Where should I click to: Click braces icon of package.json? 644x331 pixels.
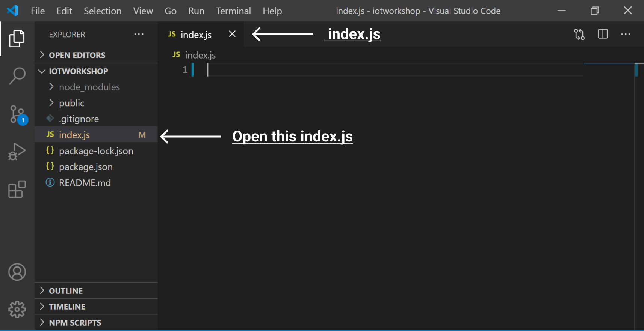[50, 166]
